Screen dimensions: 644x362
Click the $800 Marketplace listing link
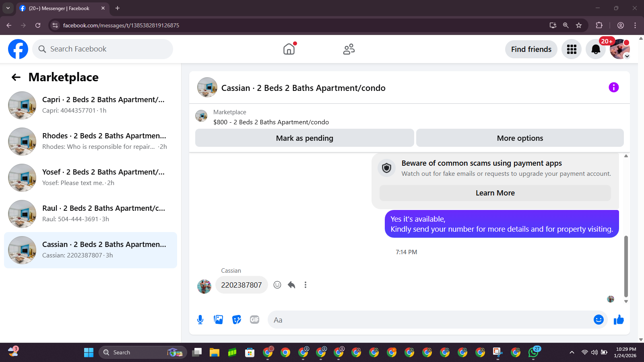(271, 122)
